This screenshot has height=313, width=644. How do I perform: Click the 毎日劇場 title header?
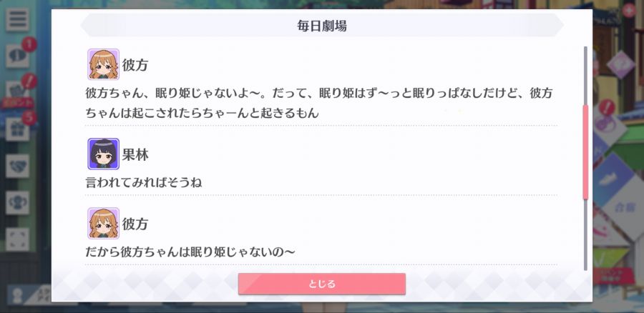[x=321, y=26]
